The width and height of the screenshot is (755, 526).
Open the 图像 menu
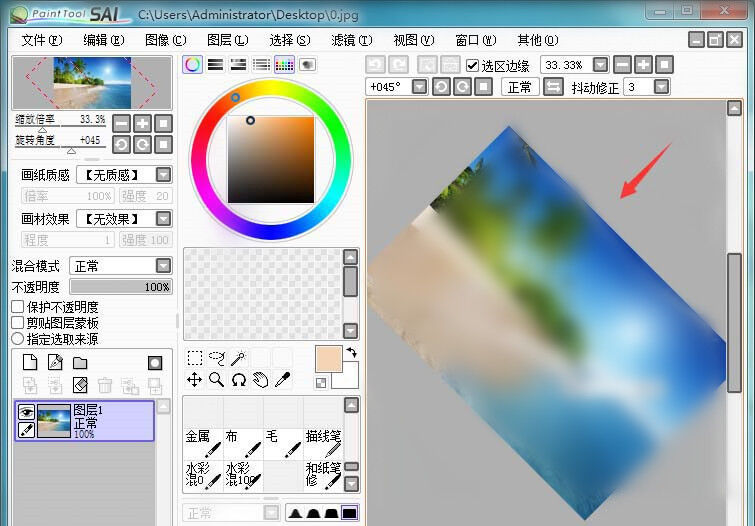(x=166, y=40)
